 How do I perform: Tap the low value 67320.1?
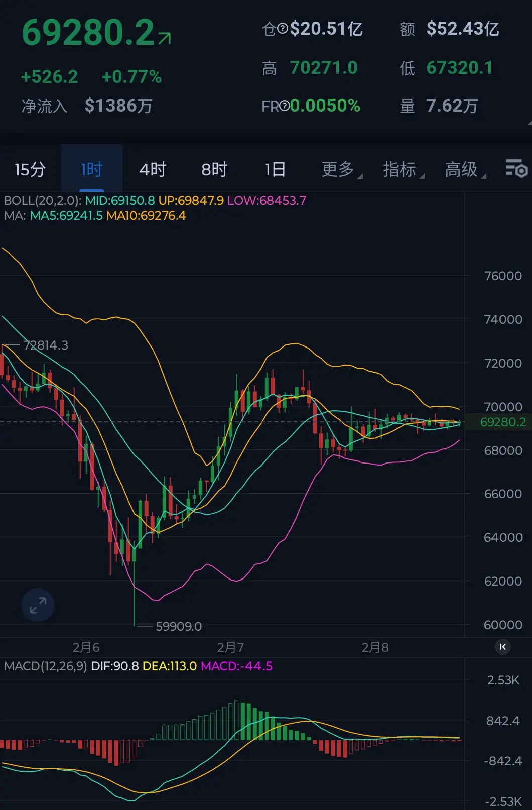click(460, 68)
